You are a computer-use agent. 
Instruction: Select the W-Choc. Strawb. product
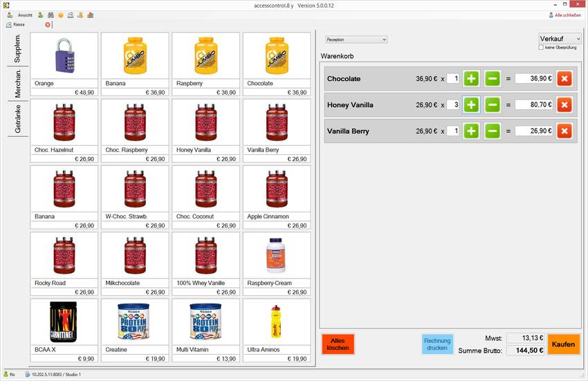point(135,198)
